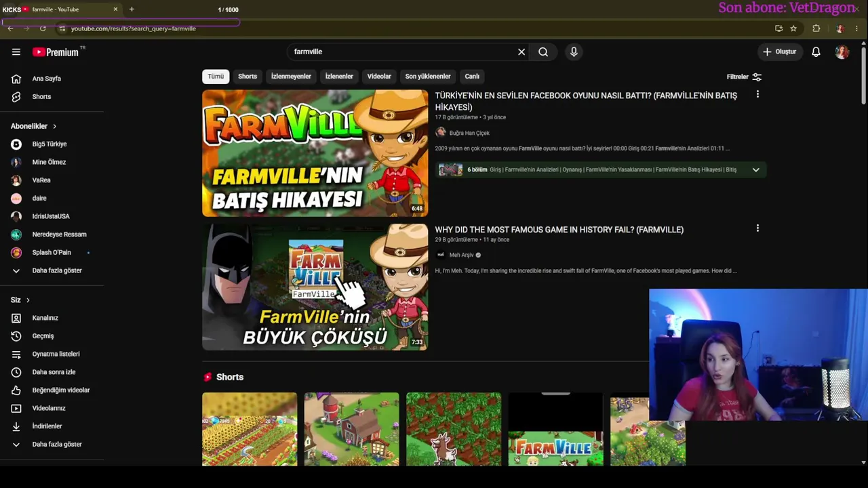Select the Shorts filter chip
Screen dimensions: 868x488
pos(248,77)
